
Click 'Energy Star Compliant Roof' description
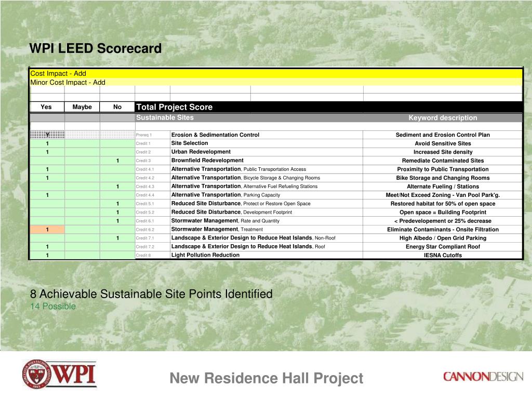point(443,247)
